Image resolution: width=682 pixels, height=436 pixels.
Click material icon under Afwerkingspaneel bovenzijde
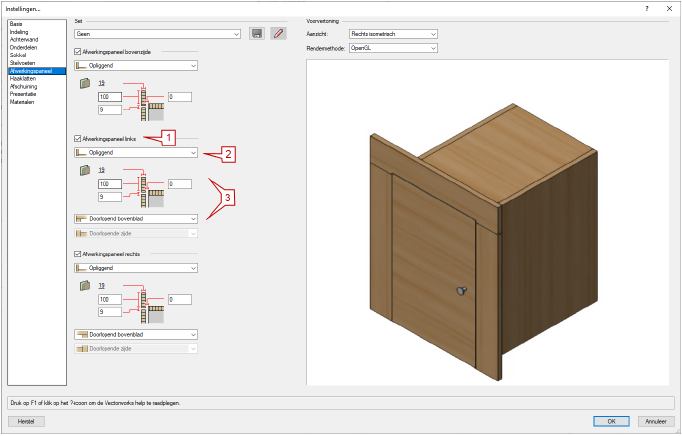click(x=85, y=83)
